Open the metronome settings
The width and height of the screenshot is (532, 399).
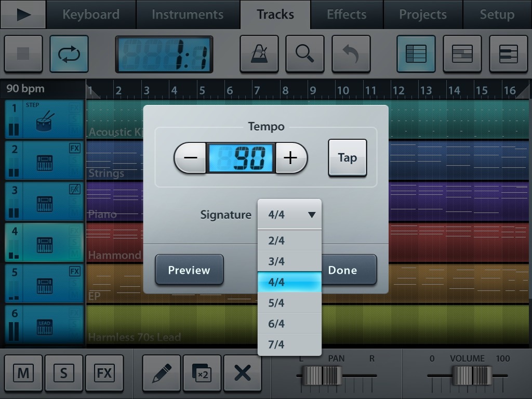(x=259, y=54)
